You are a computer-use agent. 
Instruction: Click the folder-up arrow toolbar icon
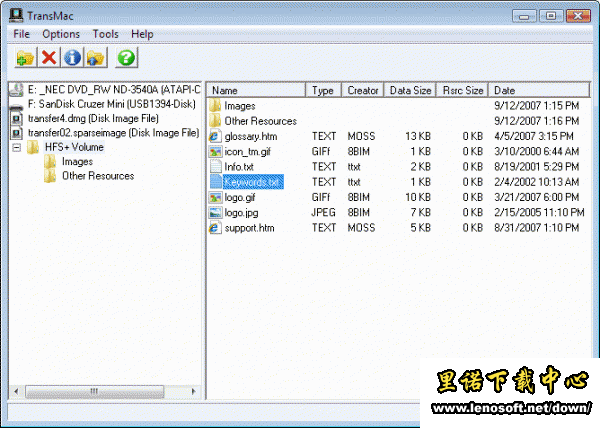tap(96, 58)
